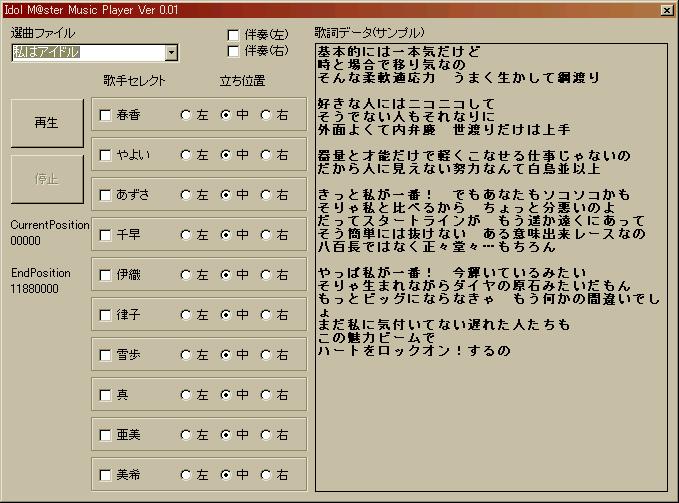This screenshot has width=679, height=503.
Task: Tick the あずさ singer checkbox
Action: [106, 195]
